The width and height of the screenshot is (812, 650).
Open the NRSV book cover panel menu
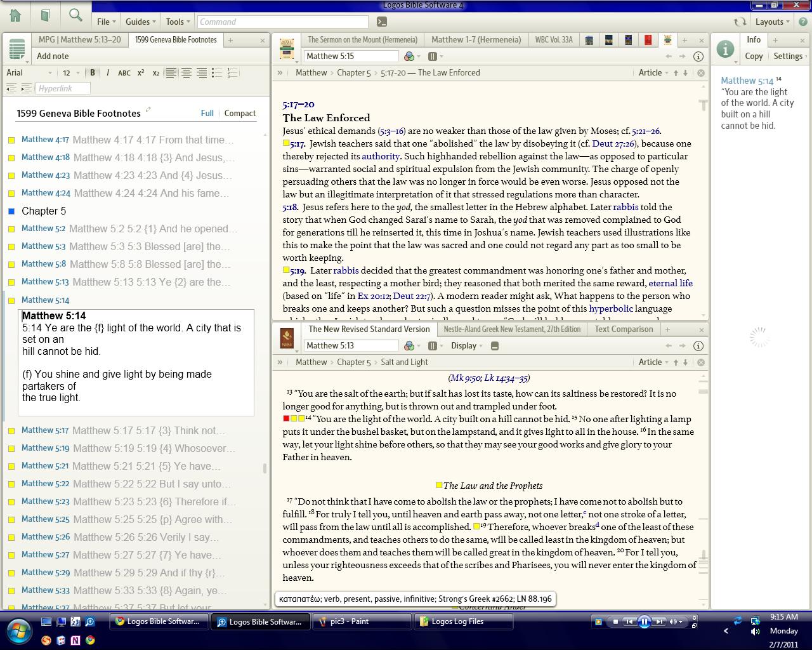[287, 338]
